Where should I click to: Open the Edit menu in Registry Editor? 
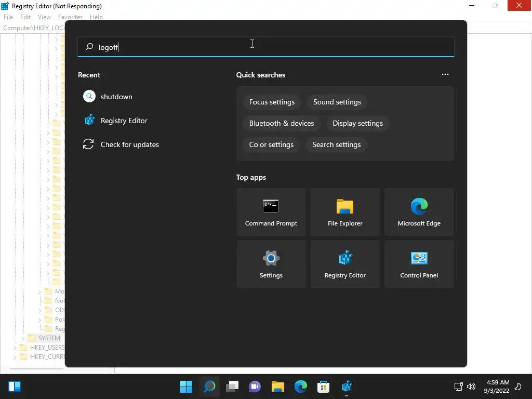(25, 17)
